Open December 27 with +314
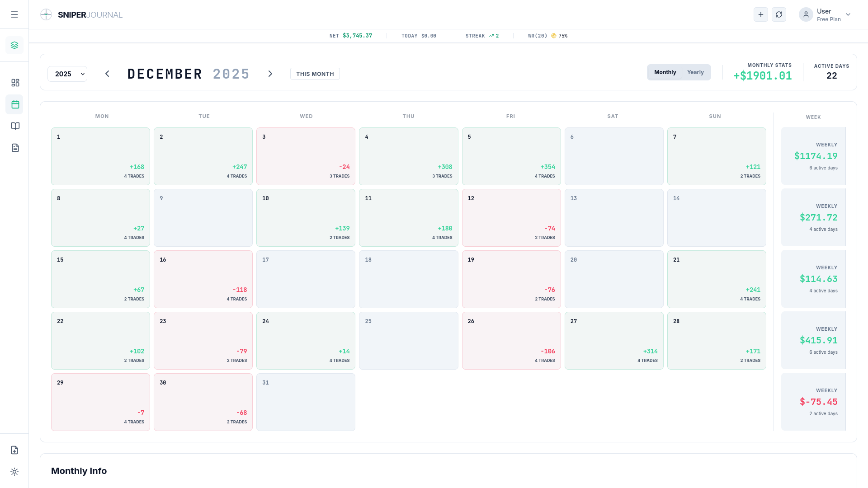 click(614, 341)
